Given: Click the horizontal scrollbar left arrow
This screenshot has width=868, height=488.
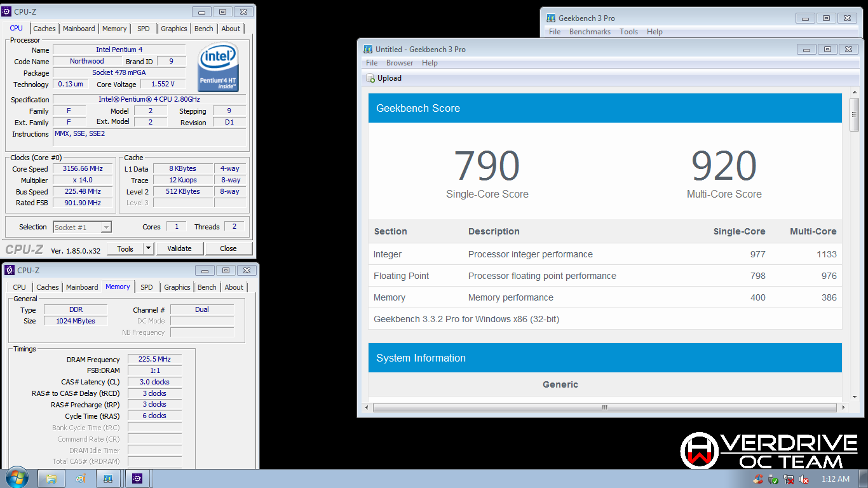Looking at the screenshot, I should point(367,407).
